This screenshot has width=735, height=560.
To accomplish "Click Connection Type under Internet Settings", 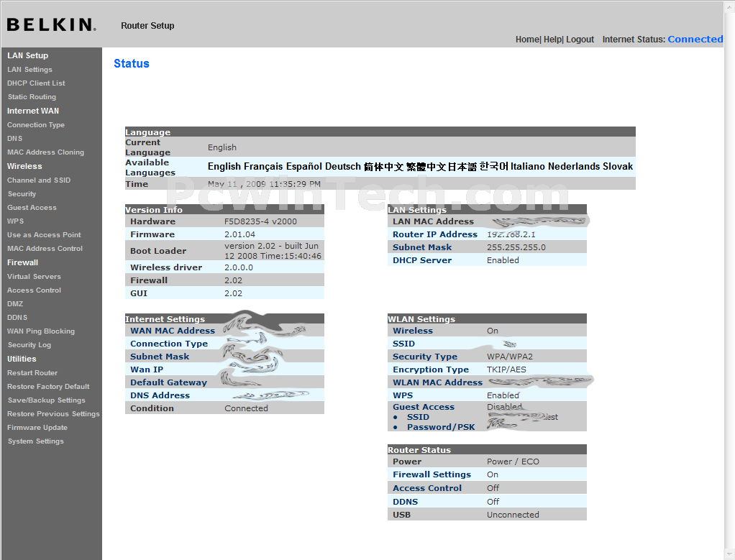I will 169,344.
